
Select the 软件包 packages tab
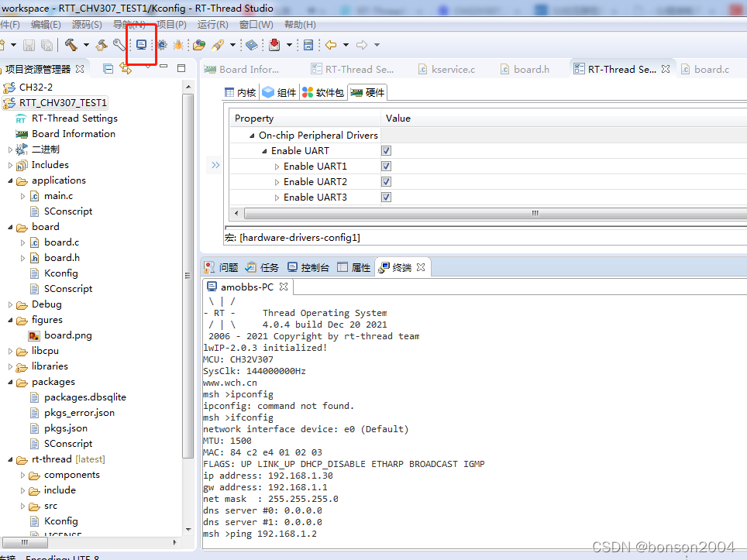[x=323, y=92]
